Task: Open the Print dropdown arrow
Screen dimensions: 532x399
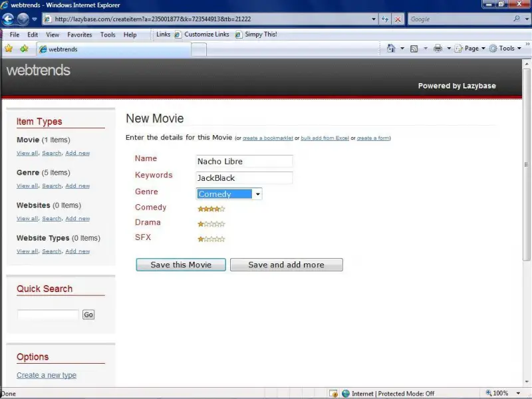Action: [448, 49]
